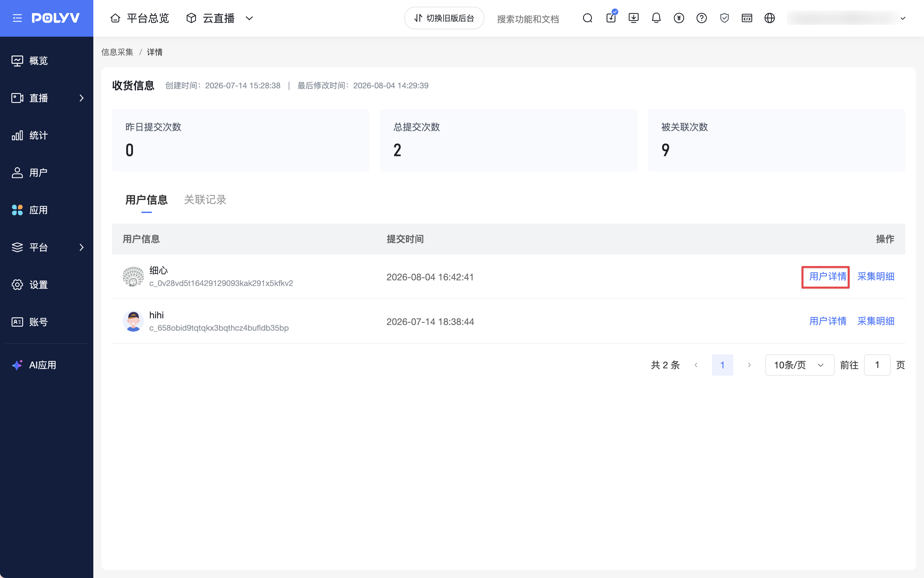Viewport: 924px width, 578px height.
Task: Focus the 搜索功能和文档 search field
Action: [x=528, y=19]
